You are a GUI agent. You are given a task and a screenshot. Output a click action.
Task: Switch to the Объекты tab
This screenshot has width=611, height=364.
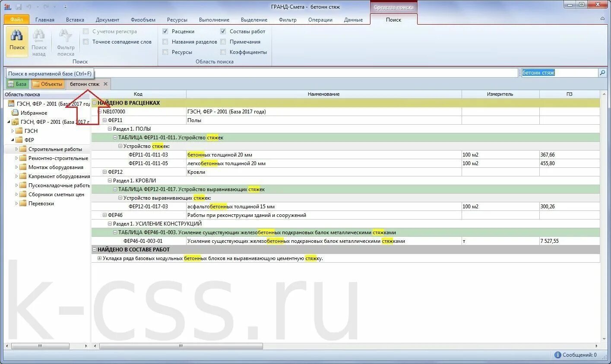(x=47, y=84)
